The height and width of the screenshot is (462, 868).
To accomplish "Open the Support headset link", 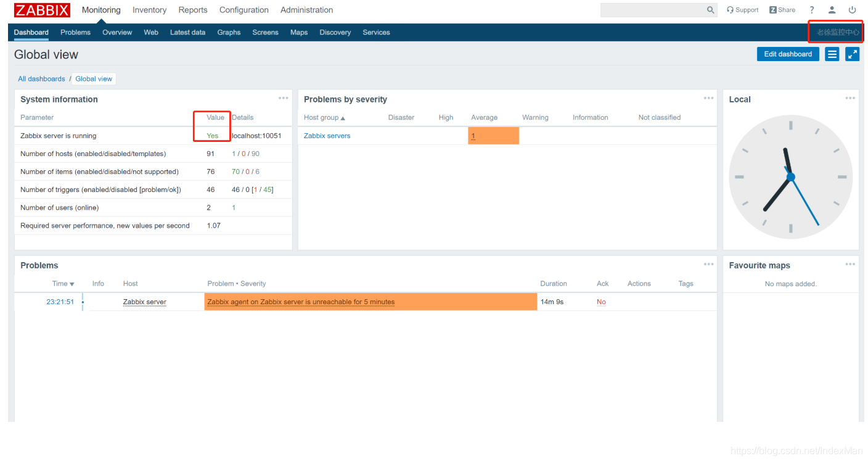I will (x=742, y=10).
